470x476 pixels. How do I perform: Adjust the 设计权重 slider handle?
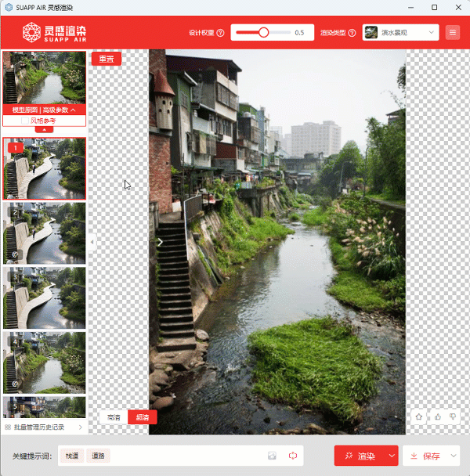click(x=264, y=33)
